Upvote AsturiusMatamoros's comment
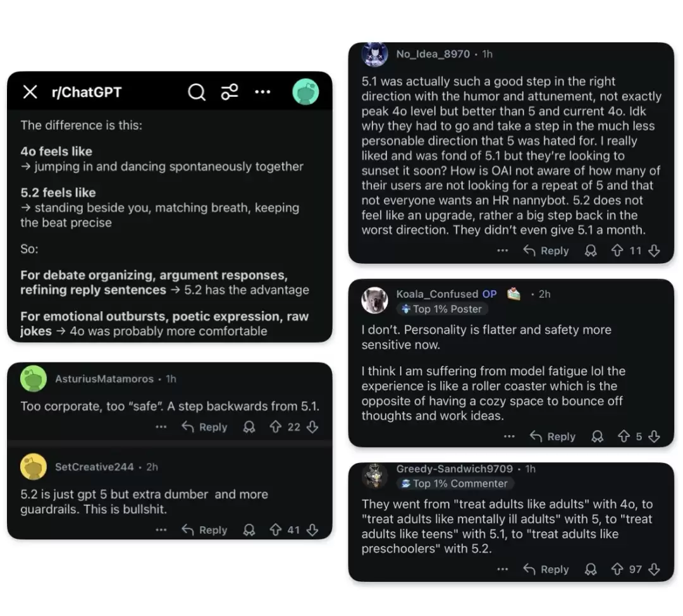683x616 pixels. click(275, 427)
